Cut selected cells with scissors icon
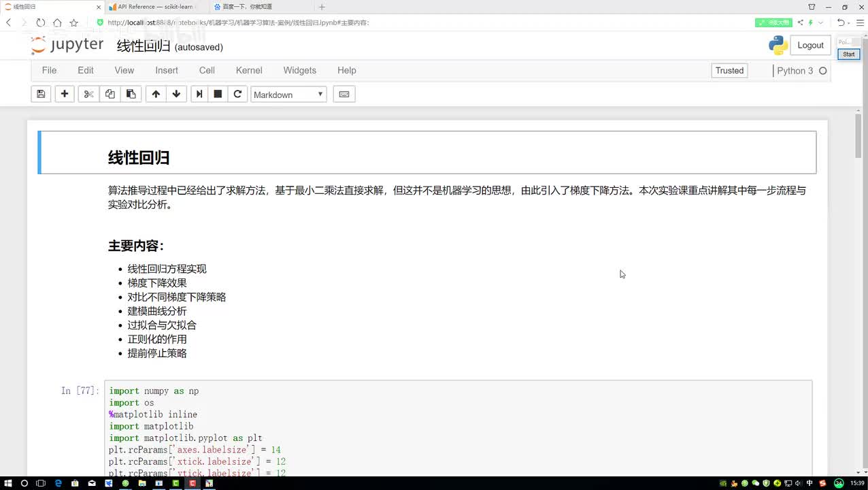Image resolution: width=868 pixels, height=490 pixels. click(x=88, y=94)
